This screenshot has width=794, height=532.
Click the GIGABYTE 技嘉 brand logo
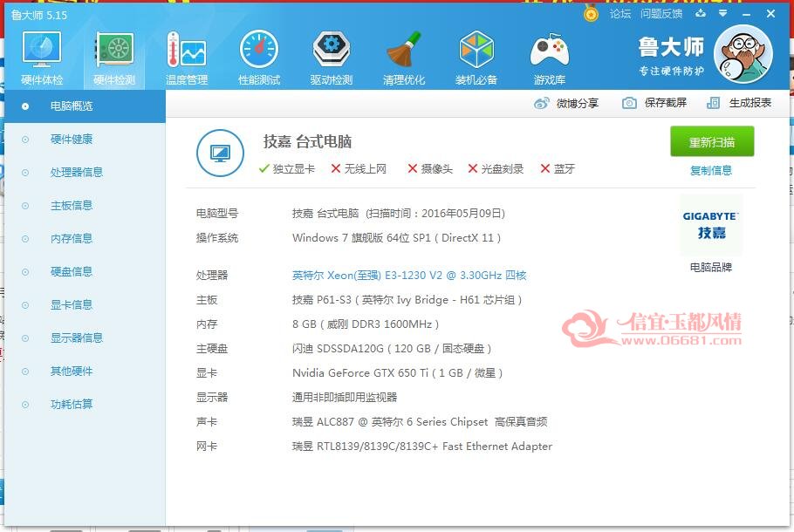coord(711,225)
